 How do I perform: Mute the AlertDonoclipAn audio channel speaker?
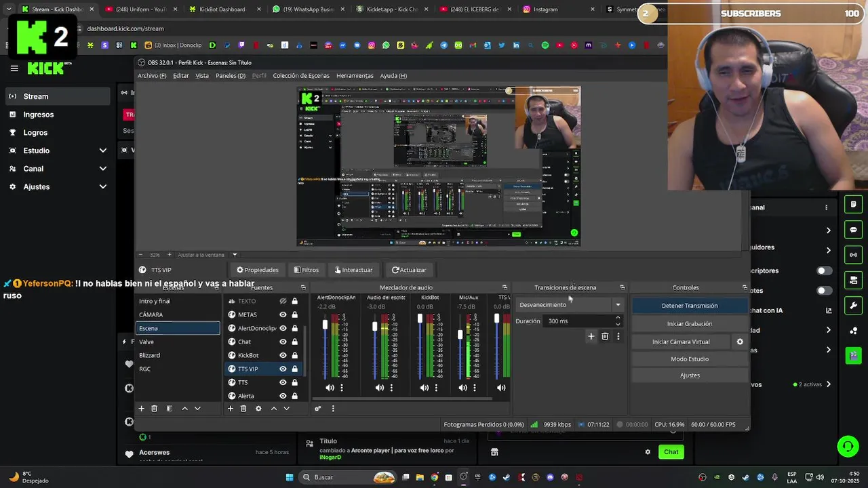(x=330, y=388)
